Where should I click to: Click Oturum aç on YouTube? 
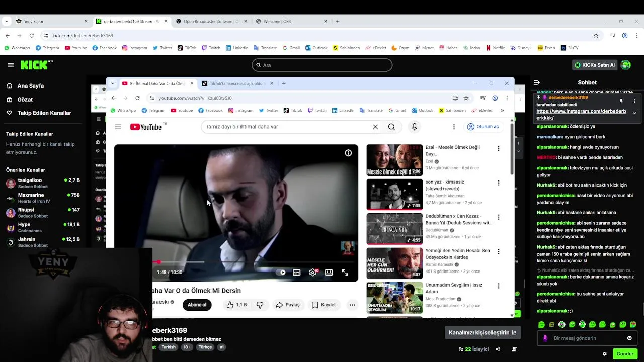(483, 127)
